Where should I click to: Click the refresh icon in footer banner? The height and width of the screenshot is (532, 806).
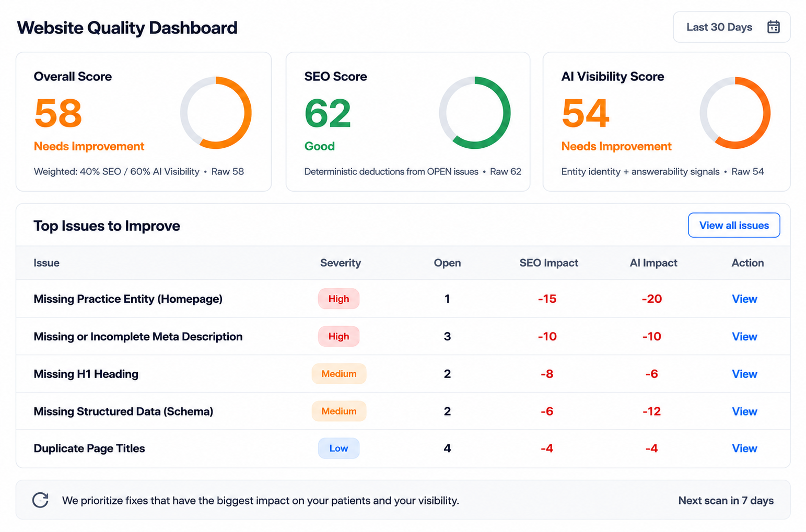[x=40, y=500]
